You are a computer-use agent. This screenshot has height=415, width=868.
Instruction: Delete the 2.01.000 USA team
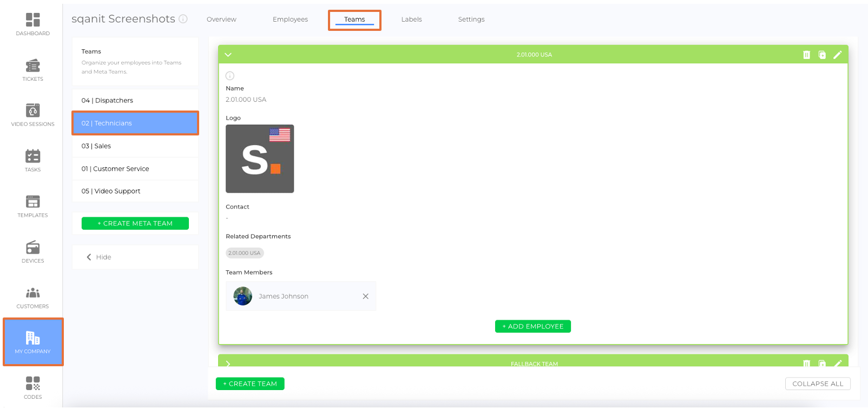806,55
